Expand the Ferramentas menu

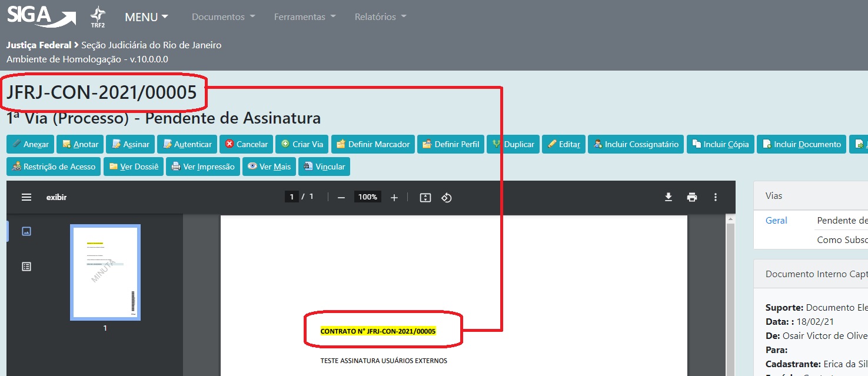point(305,17)
